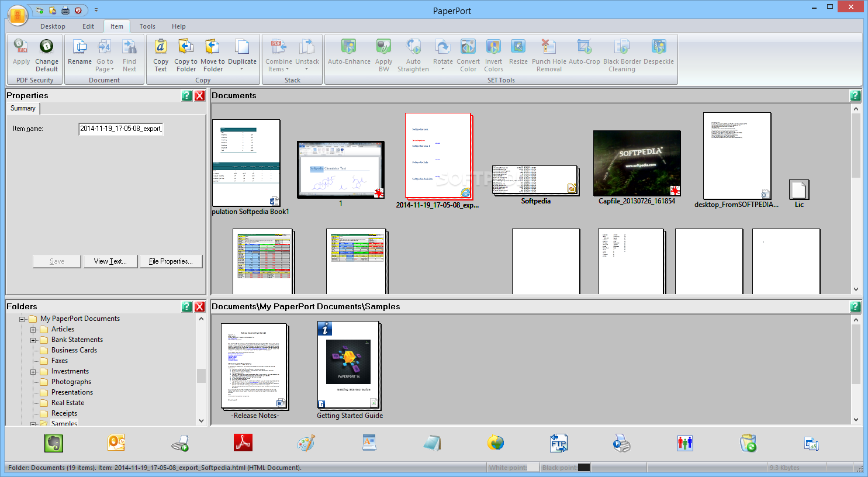This screenshot has width=868, height=477.
Task: Click the PaperPort application button
Action: click(18, 15)
